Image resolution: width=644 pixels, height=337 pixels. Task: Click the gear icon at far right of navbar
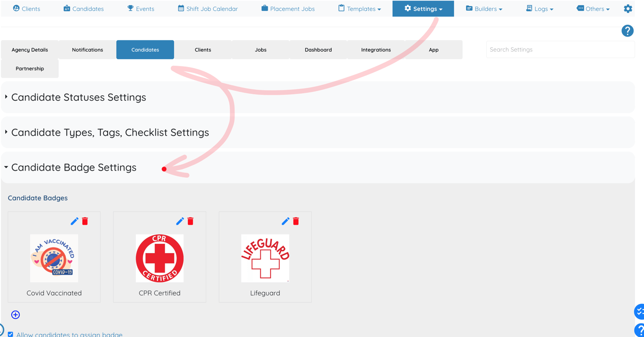(x=628, y=8)
